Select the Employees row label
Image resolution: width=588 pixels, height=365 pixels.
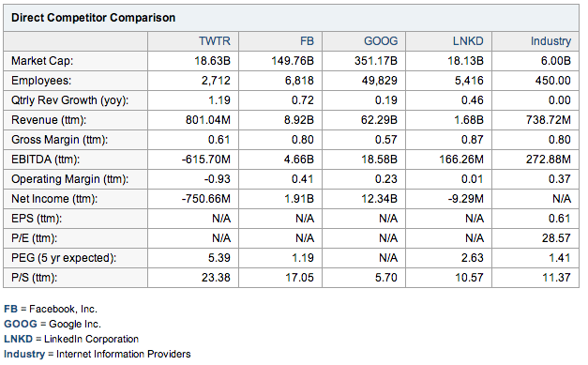point(41,81)
